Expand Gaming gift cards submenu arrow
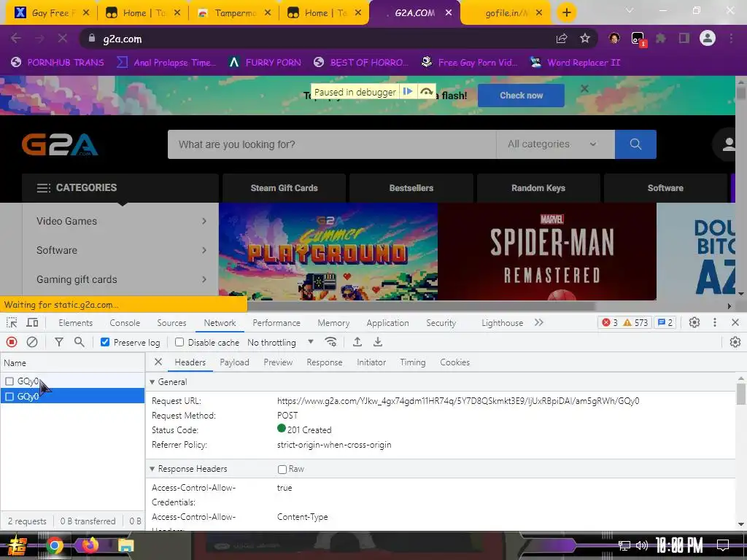Image resolution: width=747 pixels, height=560 pixels. [x=204, y=279]
